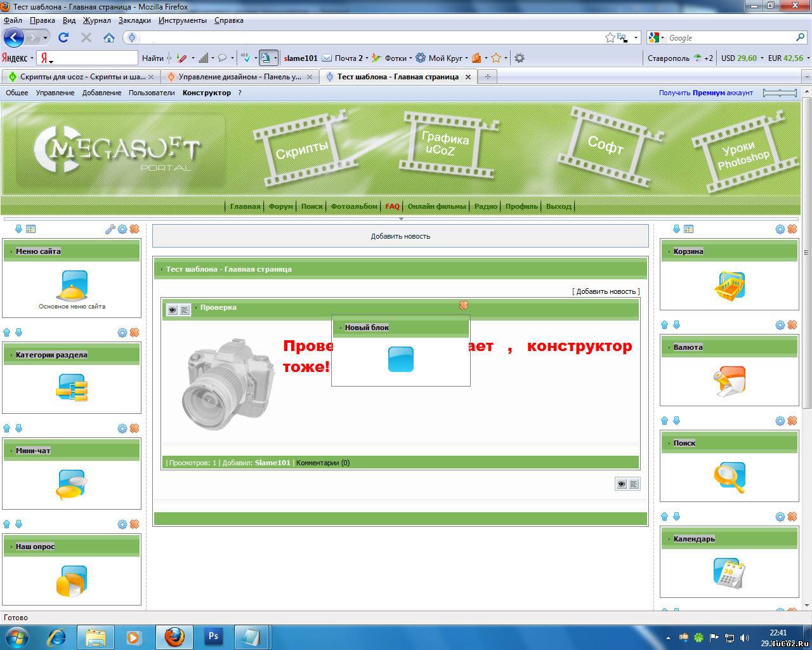This screenshot has width=812, height=650.
Task: Toggle the translate button in Yandex toolbar
Action: click(265, 58)
